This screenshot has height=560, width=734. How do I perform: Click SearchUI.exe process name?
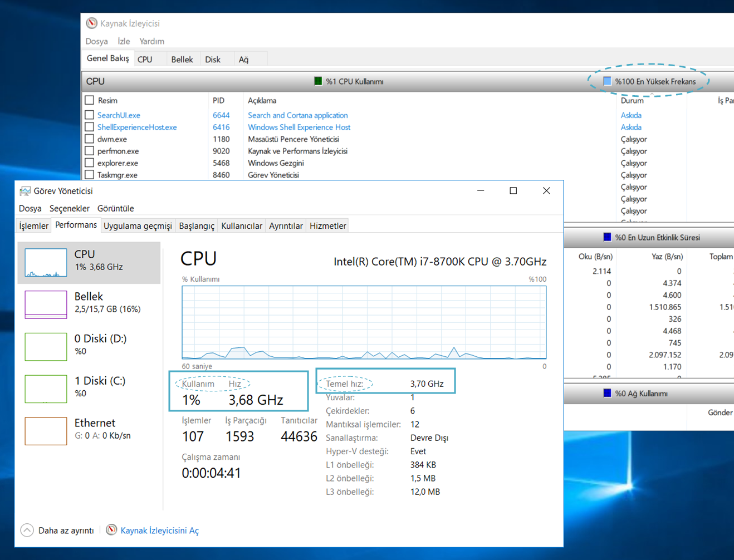119,115
